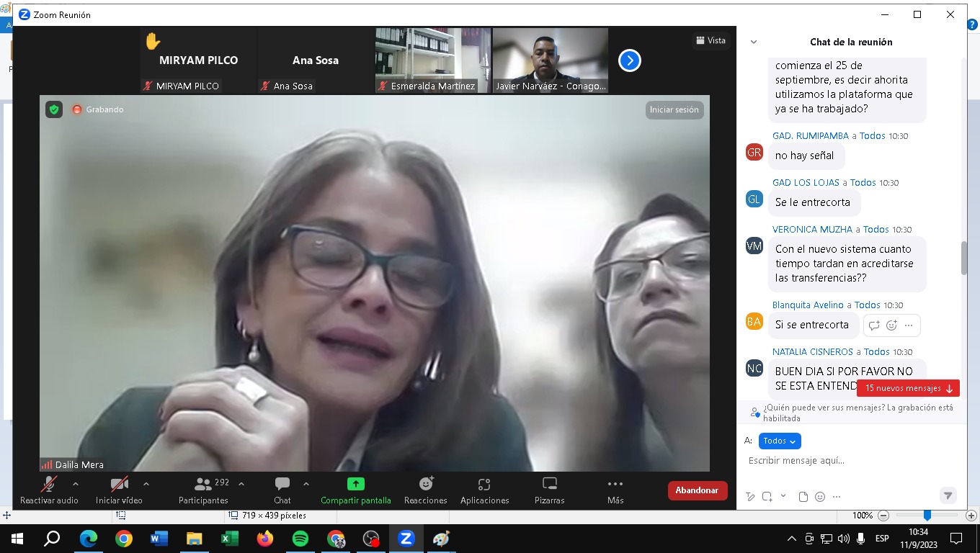Expand the arrow next to Participantes
The height and width of the screenshot is (553, 980).
(241, 484)
